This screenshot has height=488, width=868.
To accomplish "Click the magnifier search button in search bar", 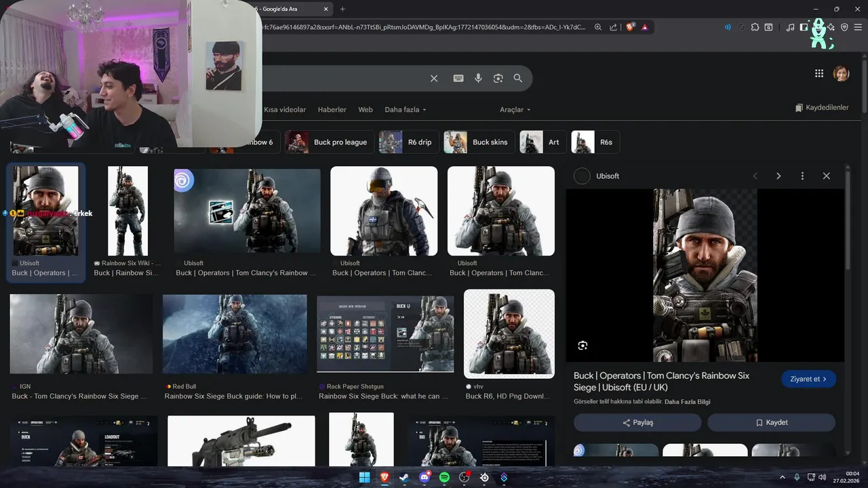I will pyautogui.click(x=518, y=79).
